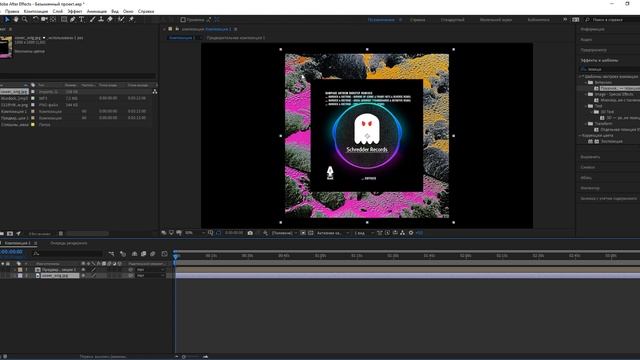Open the Эффект menu
Screen dimensions: 640x360
pos(75,11)
